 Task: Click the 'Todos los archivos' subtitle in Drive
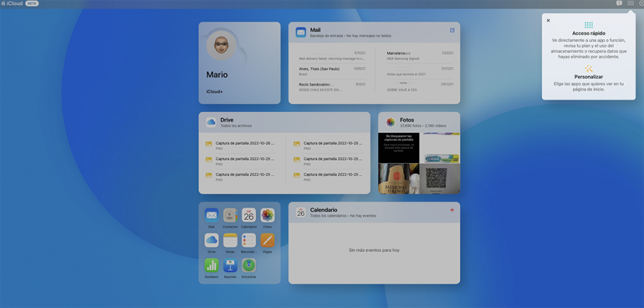click(x=236, y=126)
